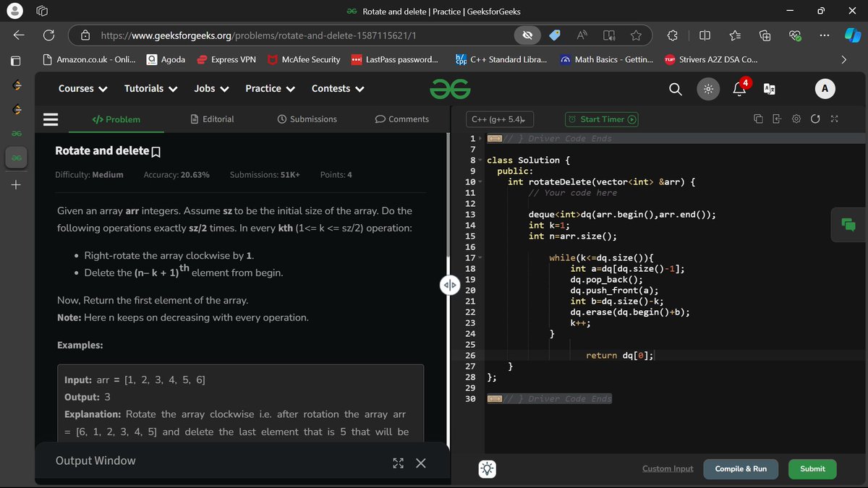
Task: Expand the Practice dropdown
Action: coord(271,89)
